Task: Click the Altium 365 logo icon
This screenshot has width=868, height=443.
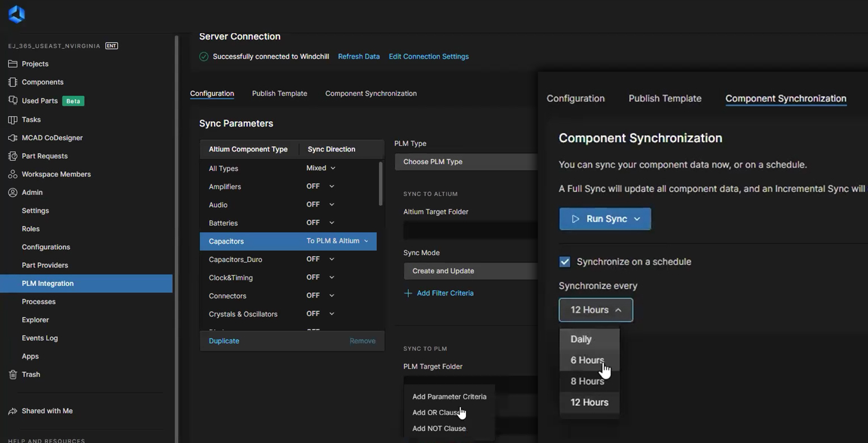Action: pos(16,14)
